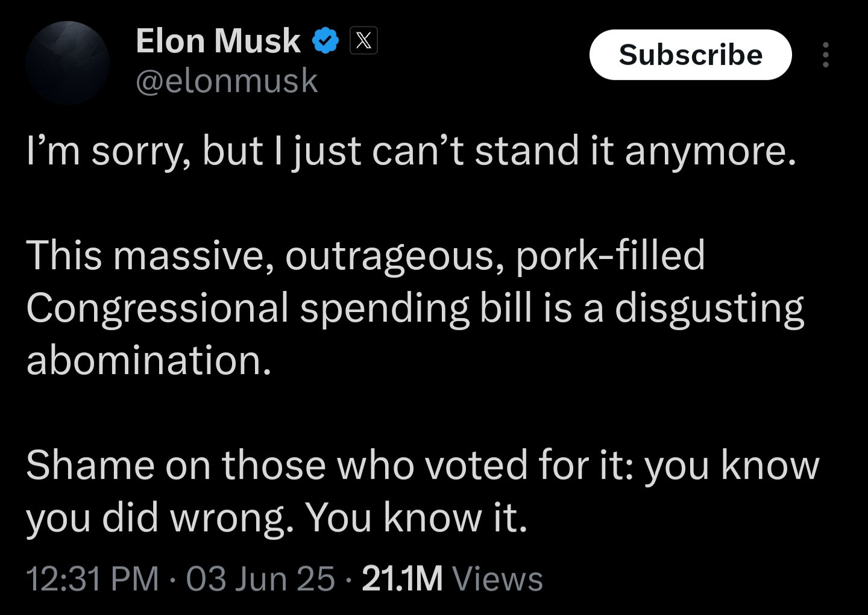Click the line starting "Shame on those"

point(422,465)
